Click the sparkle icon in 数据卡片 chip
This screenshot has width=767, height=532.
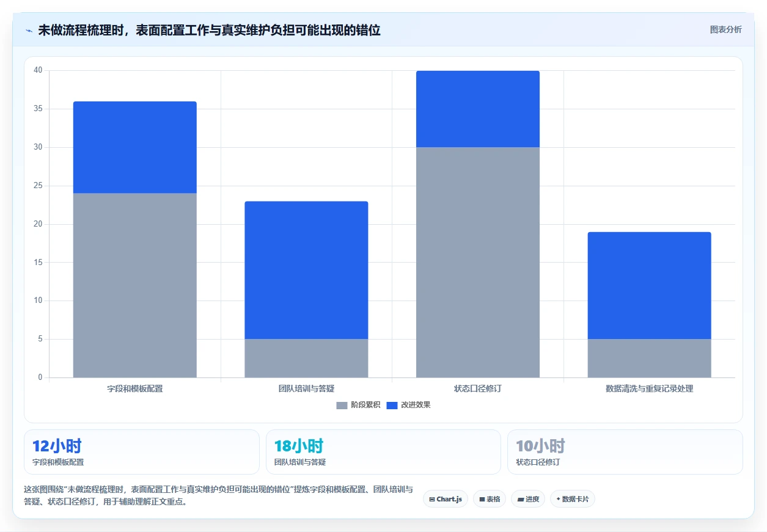[558, 499]
